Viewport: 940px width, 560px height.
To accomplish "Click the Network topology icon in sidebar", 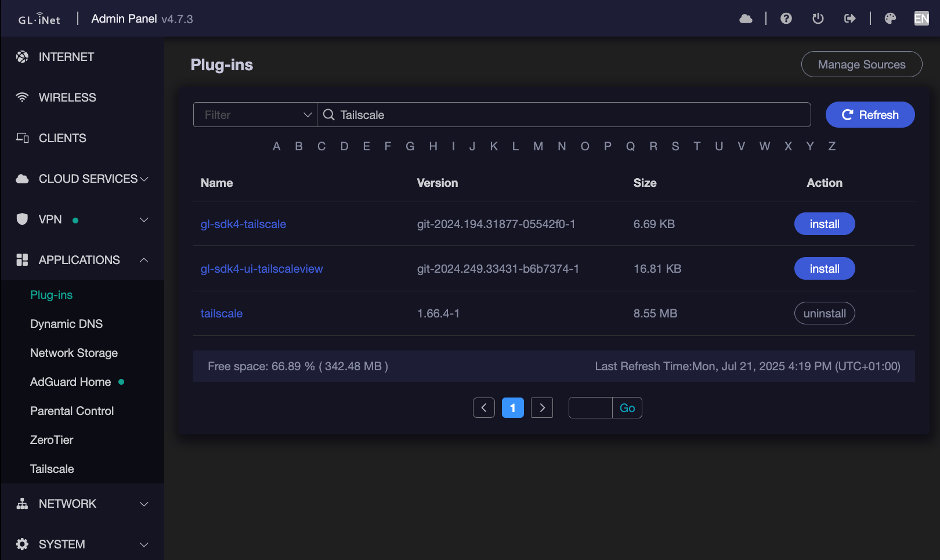I will (22, 504).
